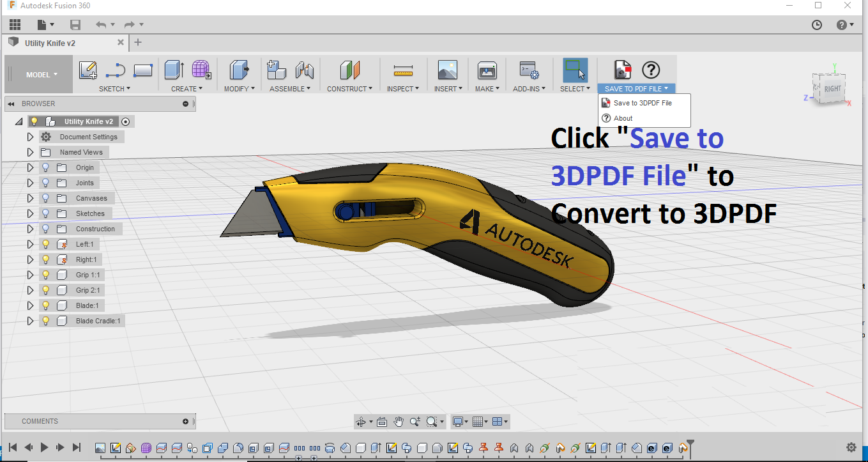Viewport: 868px width, 462px height.
Task: Select the "Blade Cradle:1" tree label
Action: coord(98,321)
